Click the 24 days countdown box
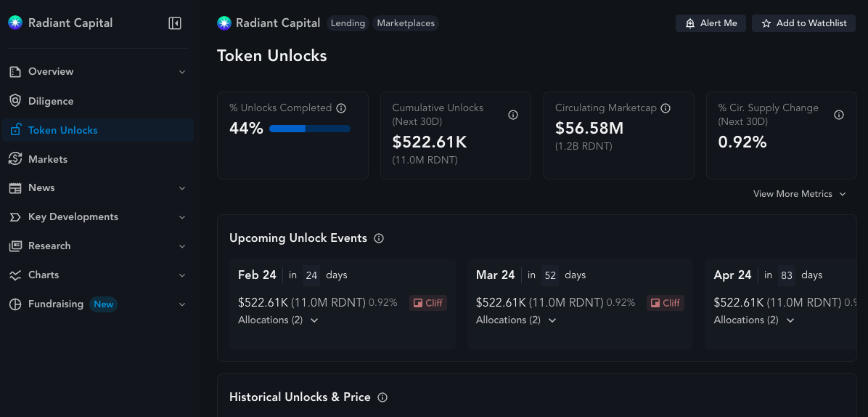The image size is (868, 417). pos(311,275)
